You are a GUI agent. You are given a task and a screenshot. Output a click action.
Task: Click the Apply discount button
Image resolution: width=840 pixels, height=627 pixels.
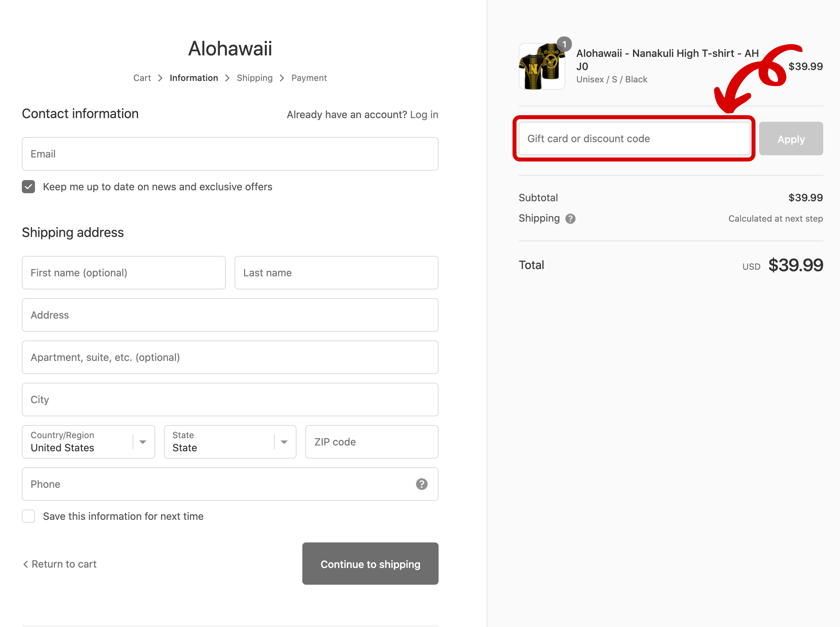(791, 139)
